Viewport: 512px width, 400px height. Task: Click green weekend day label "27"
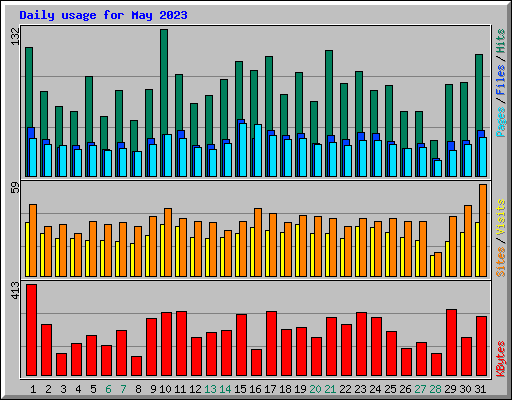tap(420, 389)
